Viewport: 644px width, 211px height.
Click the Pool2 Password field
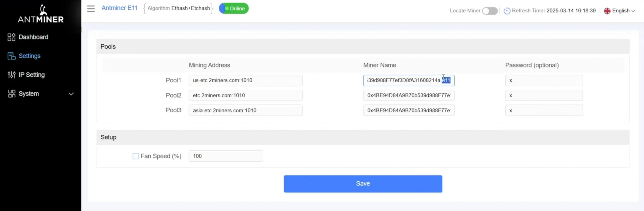544,95
